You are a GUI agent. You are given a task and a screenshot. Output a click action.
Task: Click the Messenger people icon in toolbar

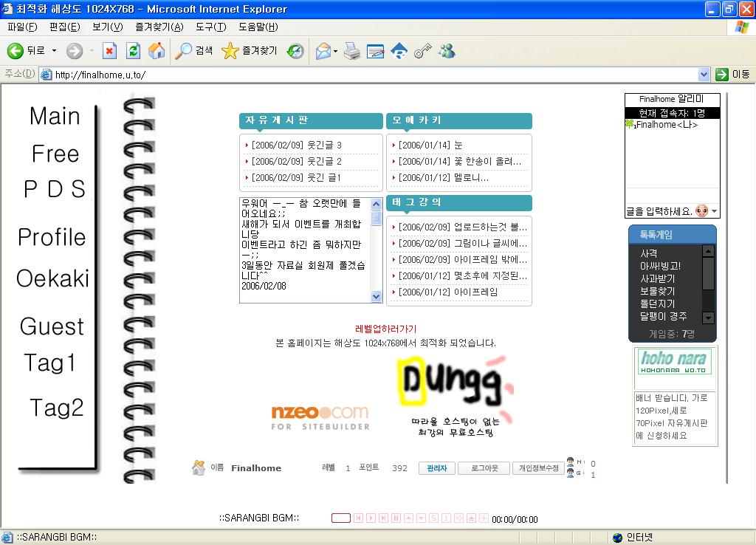pyautogui.click(x=447, y=51)
